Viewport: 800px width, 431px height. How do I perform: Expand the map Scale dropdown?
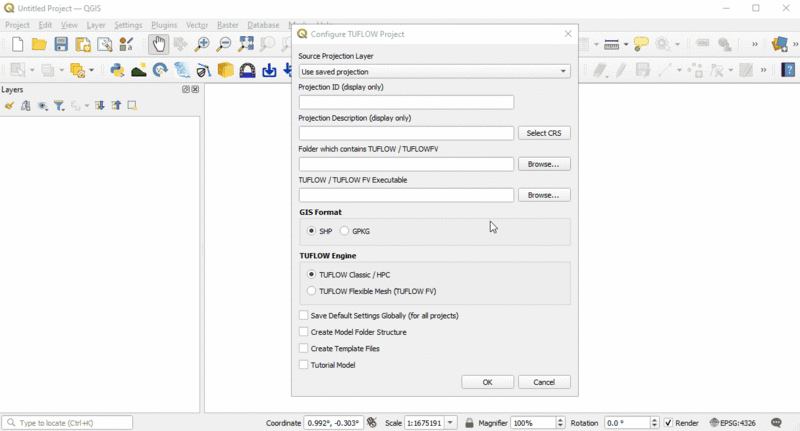tap(451, 423)
